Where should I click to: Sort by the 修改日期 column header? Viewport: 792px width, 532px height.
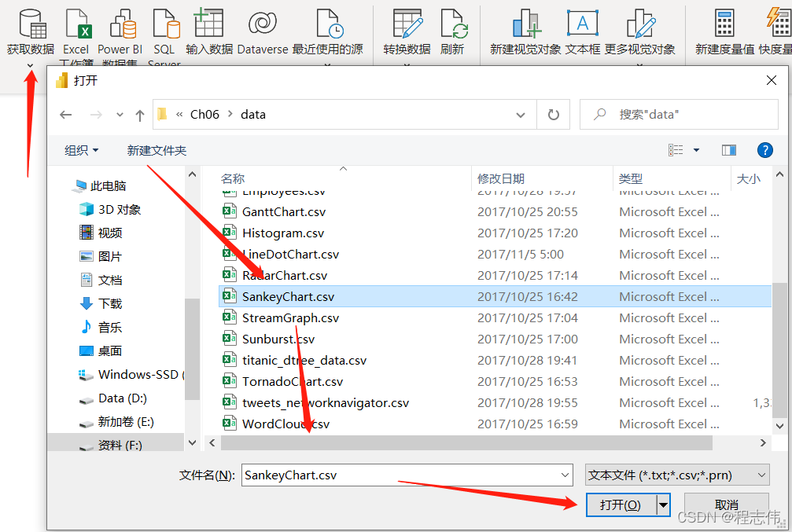click(501, 178)
